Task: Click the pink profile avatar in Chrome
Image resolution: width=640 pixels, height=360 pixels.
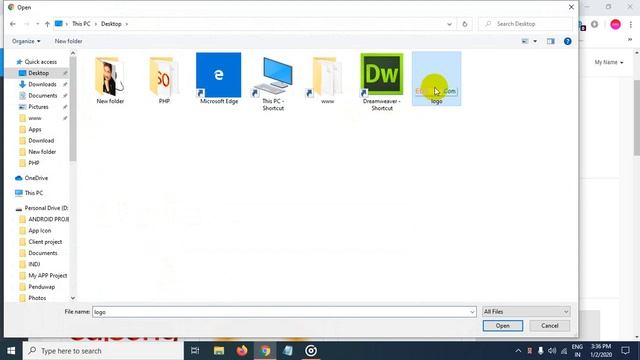Action: 616,24
